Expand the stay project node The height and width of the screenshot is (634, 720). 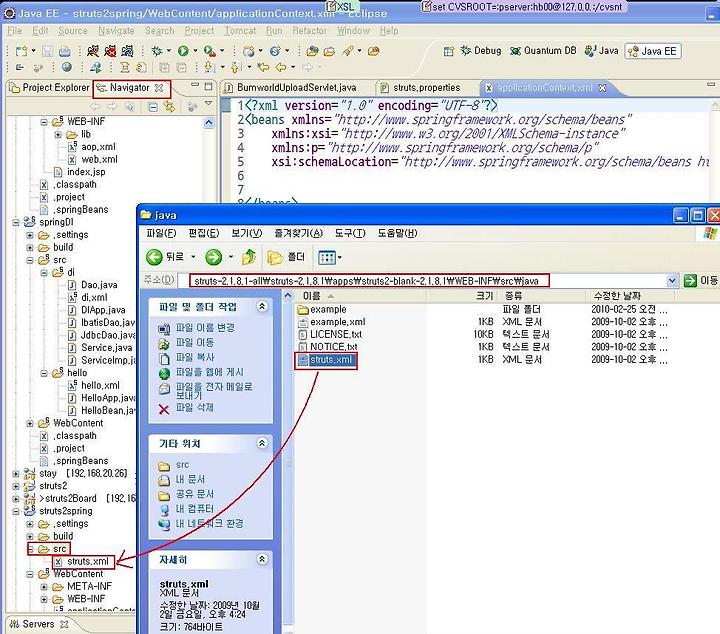[16, 473]
